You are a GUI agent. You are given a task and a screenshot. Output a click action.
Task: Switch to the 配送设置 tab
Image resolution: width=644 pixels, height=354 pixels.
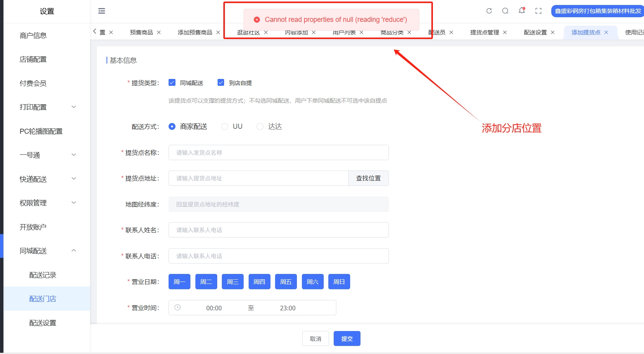tap(535, 33)
